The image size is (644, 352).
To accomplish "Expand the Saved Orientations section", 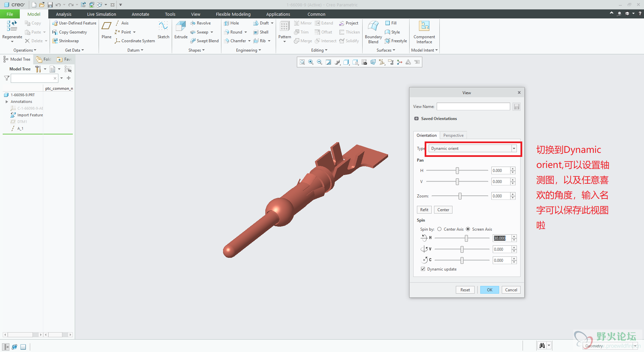I will coord(416,119).
